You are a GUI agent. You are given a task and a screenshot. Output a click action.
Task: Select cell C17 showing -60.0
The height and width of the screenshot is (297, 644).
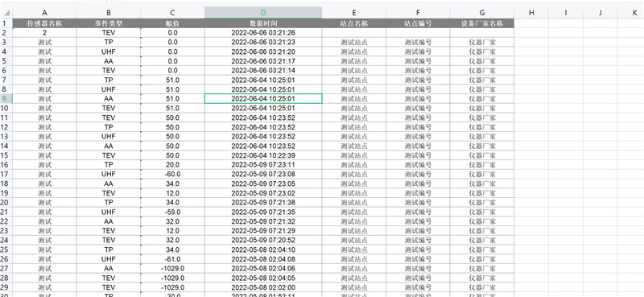[x=172, y=174]
